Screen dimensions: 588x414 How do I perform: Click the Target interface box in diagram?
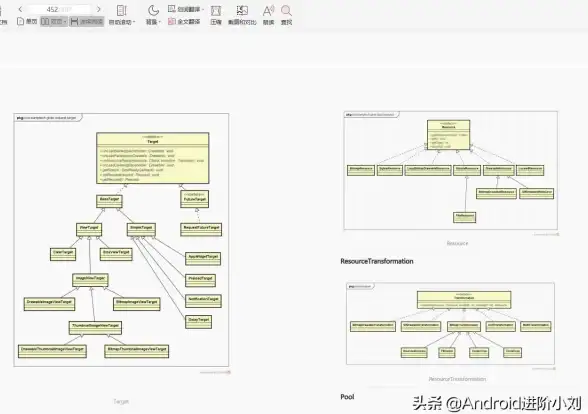click(x=153, y=158)
